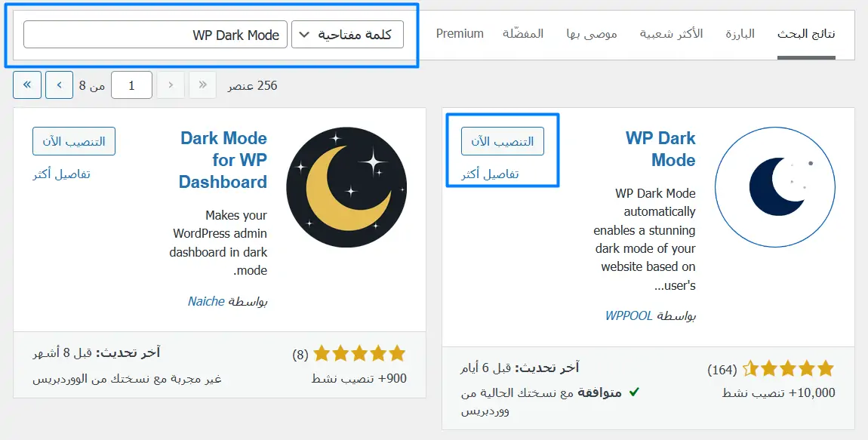This screenshot has height=440, width=868.
Task: Click the (164) rating count
Action: [x=722, y=369]
